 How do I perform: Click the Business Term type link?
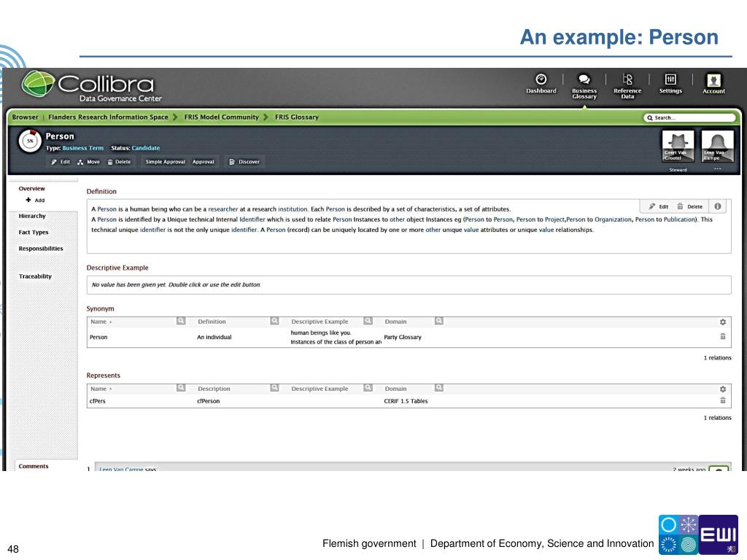click(x=83, y=148)
